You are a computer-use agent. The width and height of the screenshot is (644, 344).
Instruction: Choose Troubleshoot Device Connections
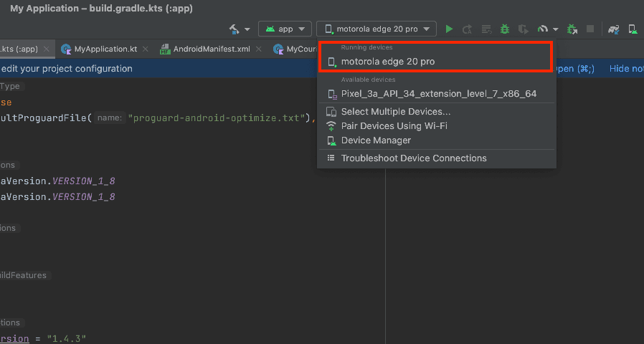[436, 158]
